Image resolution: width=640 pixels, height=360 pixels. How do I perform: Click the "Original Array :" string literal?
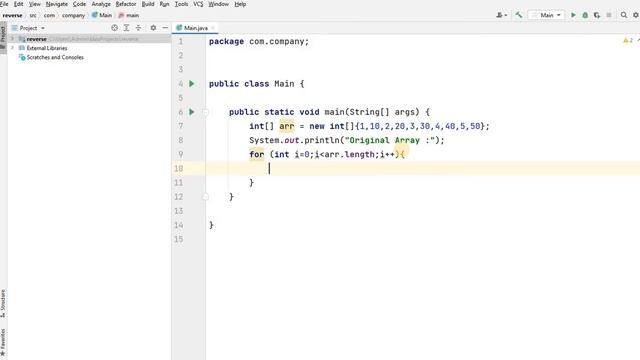(x=389, y=140)
